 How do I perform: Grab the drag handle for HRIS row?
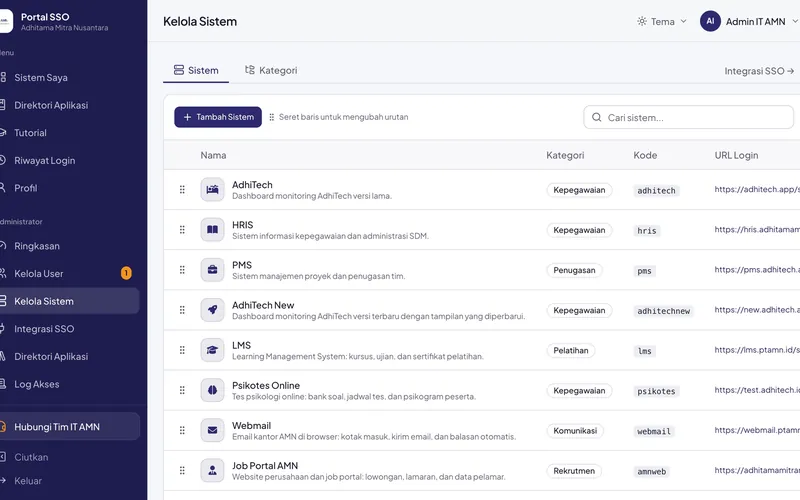pos(182,230)
